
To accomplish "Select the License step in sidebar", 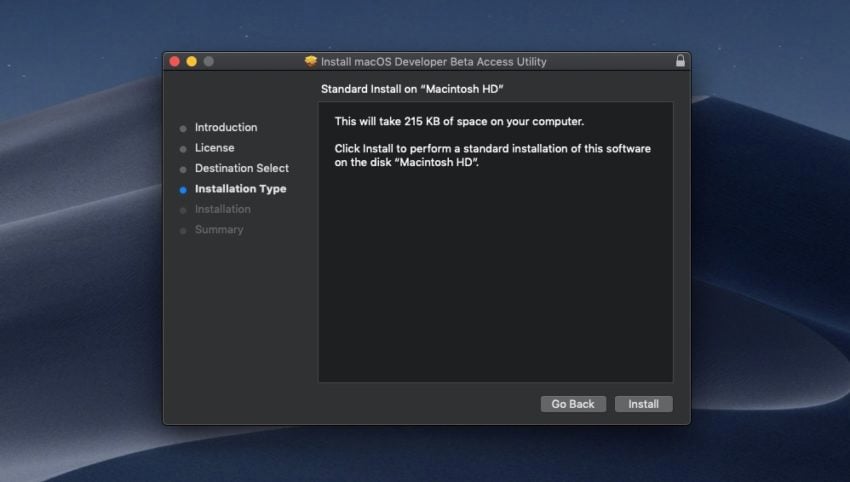I will tap(215, 148).
